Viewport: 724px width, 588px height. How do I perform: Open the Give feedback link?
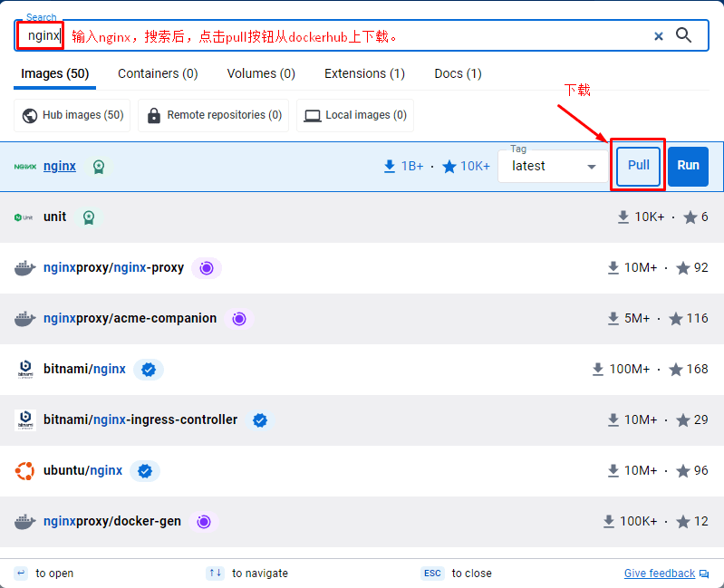point(660,574)
